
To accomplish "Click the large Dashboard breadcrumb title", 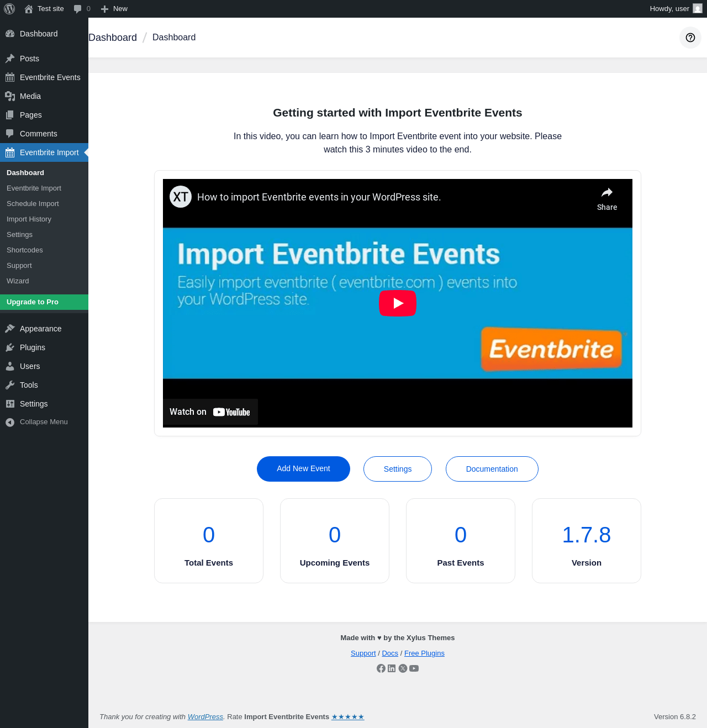I will pos(113,38).
